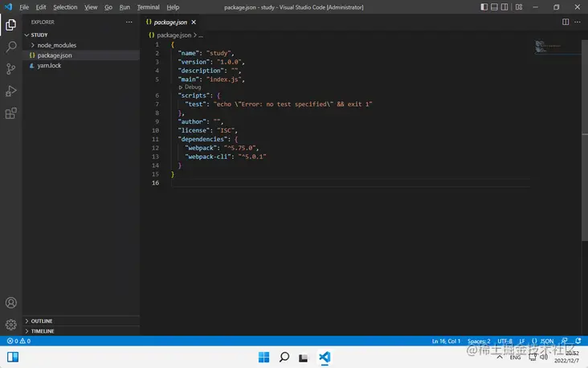
Task: Expand the OUTLINE section
Action: coord(81,321)
